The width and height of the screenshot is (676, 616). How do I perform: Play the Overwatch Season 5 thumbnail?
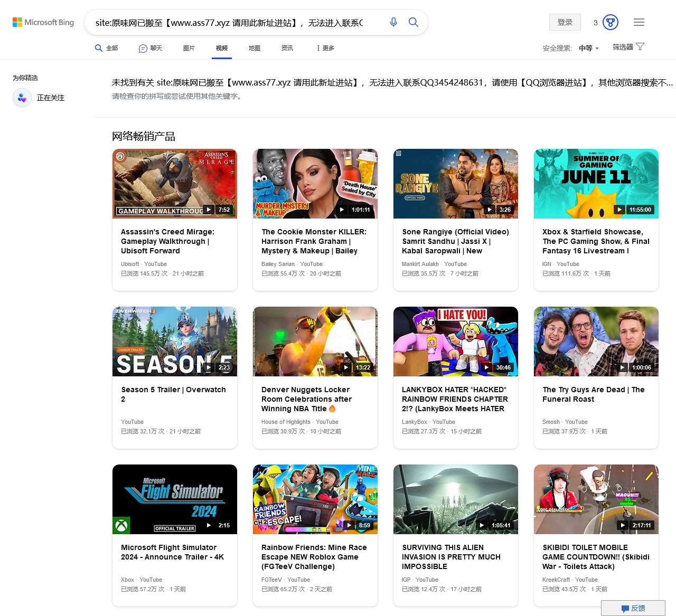[175, 342]
